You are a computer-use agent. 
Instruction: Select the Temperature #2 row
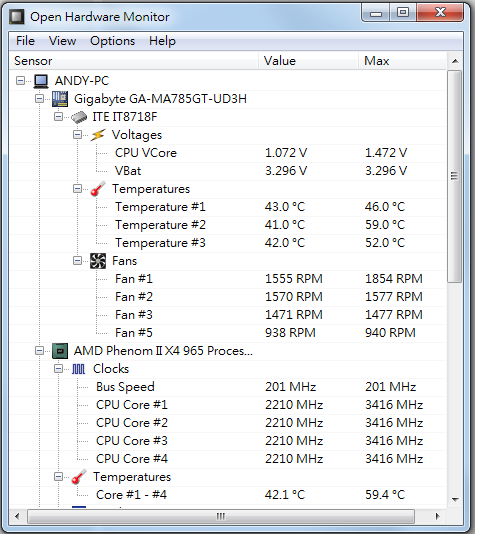coord(229,226)
